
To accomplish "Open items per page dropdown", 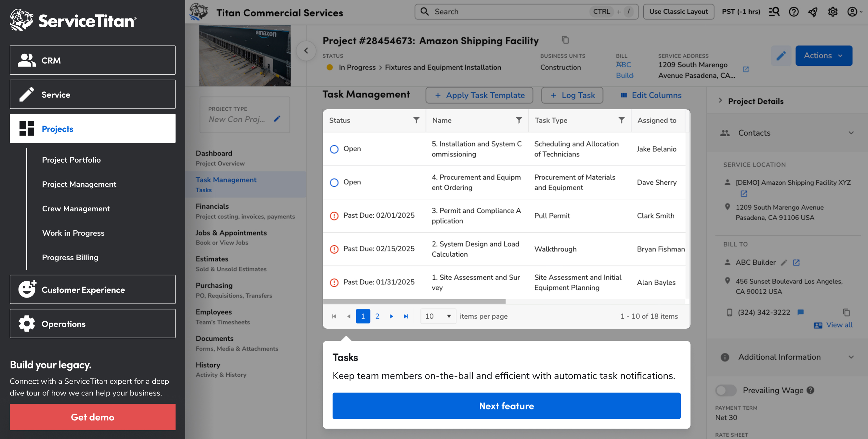I will pyautogui.click(x=438, y=316).
